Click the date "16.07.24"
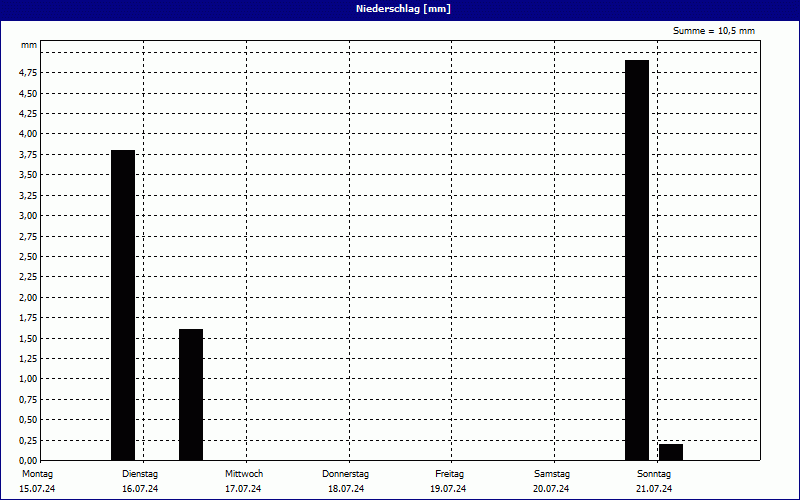The width and height of the screenshot is (800, 500). click(x=140, y=489)
